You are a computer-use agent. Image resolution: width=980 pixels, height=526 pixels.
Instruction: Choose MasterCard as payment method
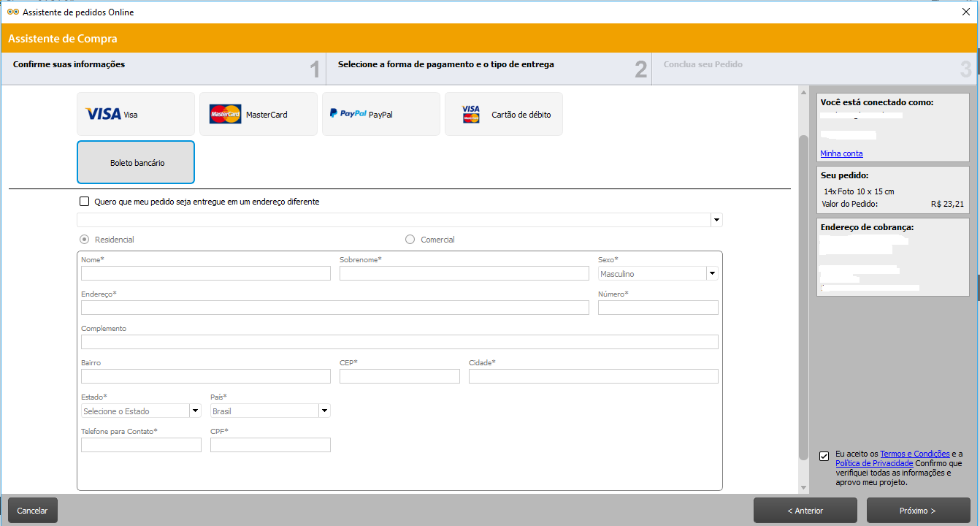[x=259, y=114]
